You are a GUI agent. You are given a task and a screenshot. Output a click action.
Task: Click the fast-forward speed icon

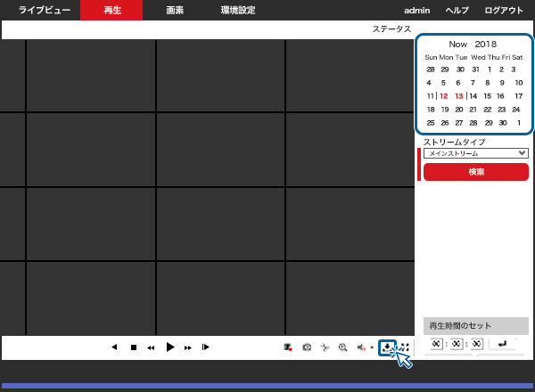[187, 347]
